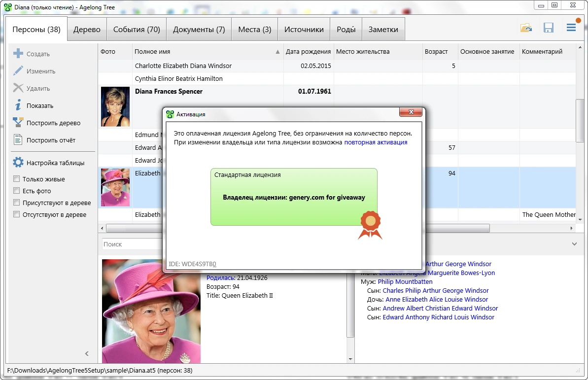Click Diana Frances Spencer photo thumbnail
This screenshot has width=588, height=380.
click(115, 106)
